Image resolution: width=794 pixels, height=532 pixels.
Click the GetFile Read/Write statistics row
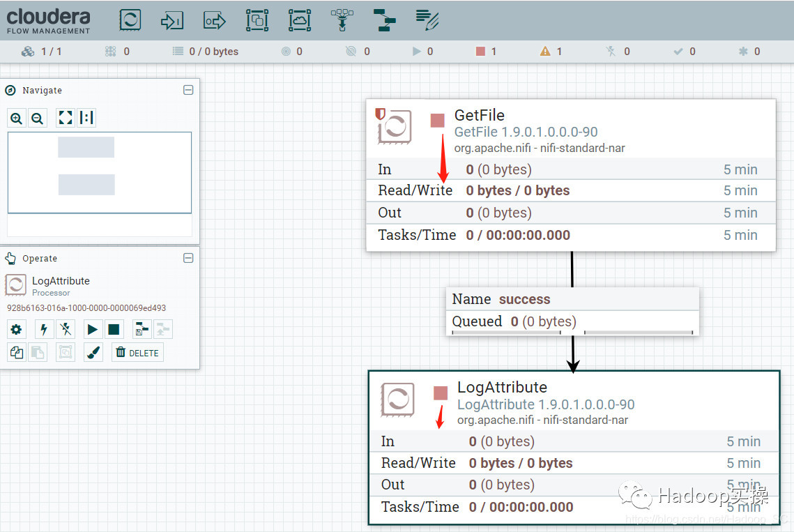tap(571, 190)
